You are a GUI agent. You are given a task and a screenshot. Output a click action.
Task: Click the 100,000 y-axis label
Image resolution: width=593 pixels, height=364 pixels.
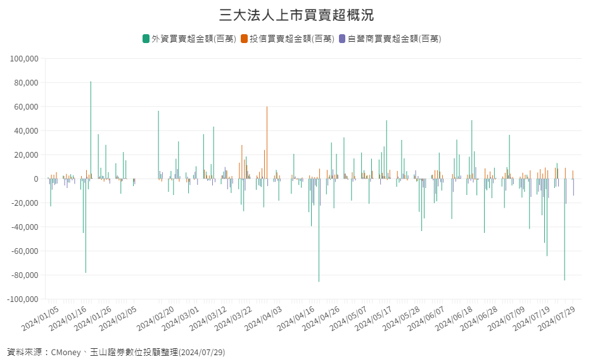(24, 59)
